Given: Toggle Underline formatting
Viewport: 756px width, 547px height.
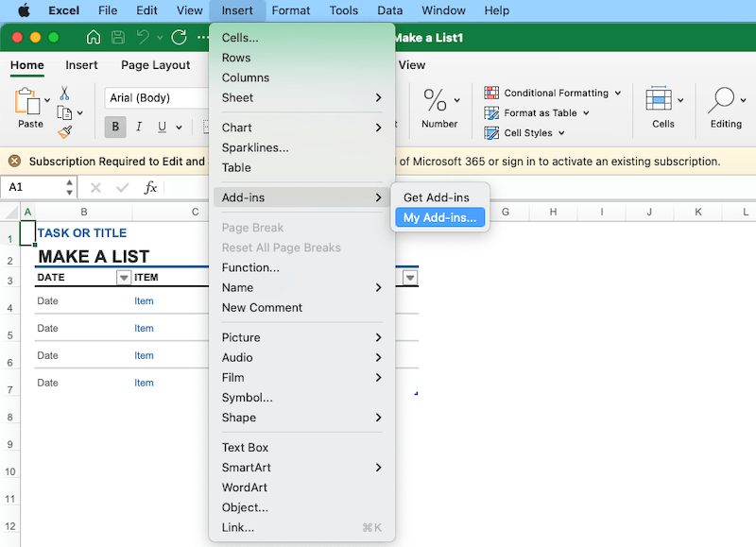Looking at the screenshot, I should click(162, 127).
